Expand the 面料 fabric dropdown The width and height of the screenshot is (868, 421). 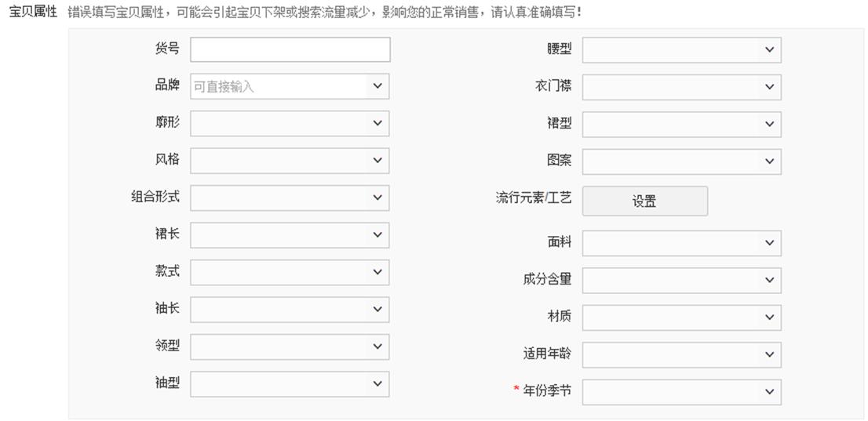pos(681,243)
